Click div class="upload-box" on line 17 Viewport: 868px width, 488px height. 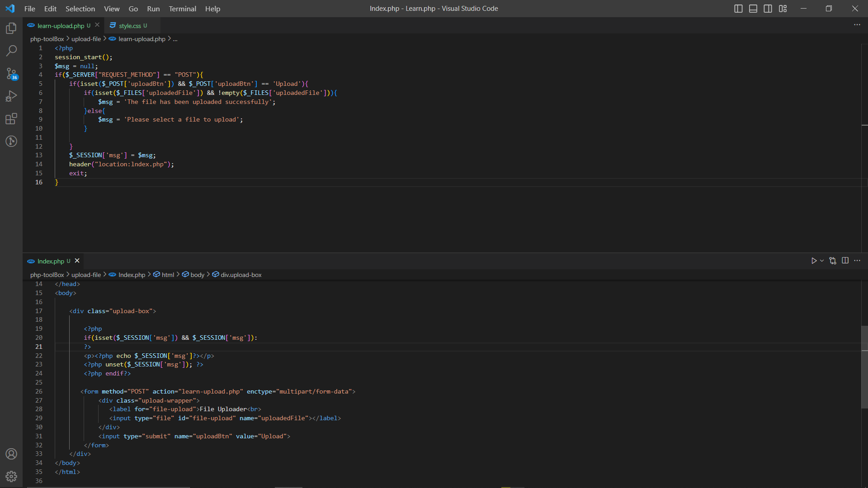point(113,311)
